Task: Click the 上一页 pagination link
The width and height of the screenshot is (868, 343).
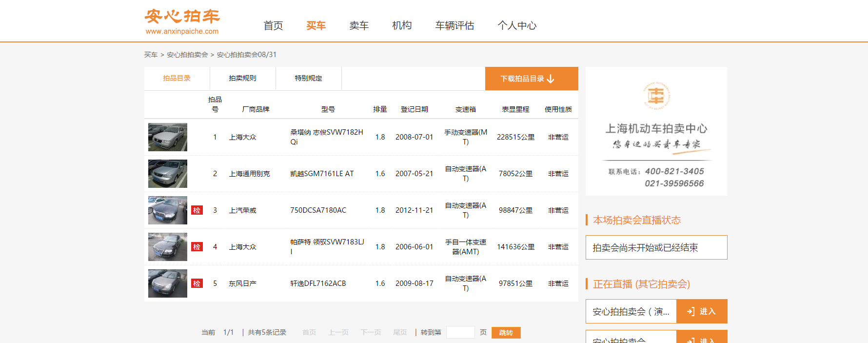Action: click(x=338, y=332)
